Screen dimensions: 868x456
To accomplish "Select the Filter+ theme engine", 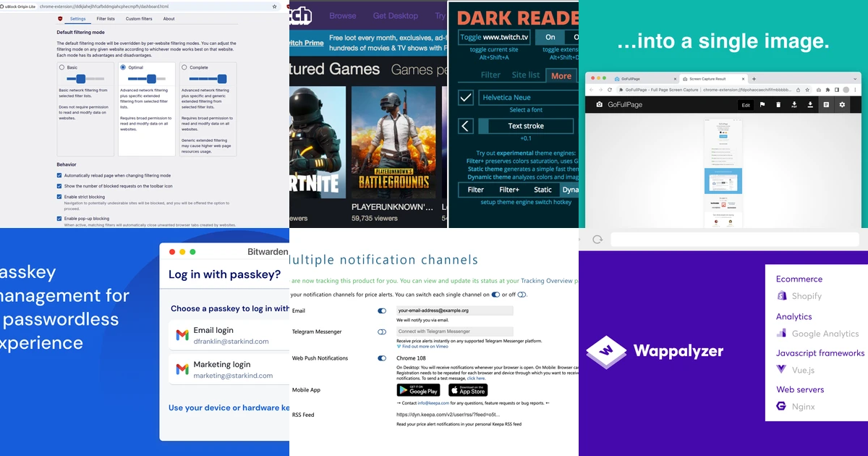I will click(509, 190).
